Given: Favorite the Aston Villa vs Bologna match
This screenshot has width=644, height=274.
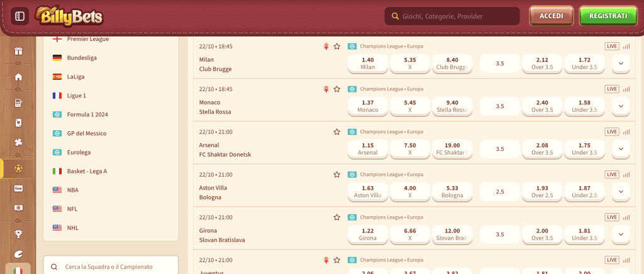Looking at the screenshot, I should pyautogui.click(x=337, y=174).
